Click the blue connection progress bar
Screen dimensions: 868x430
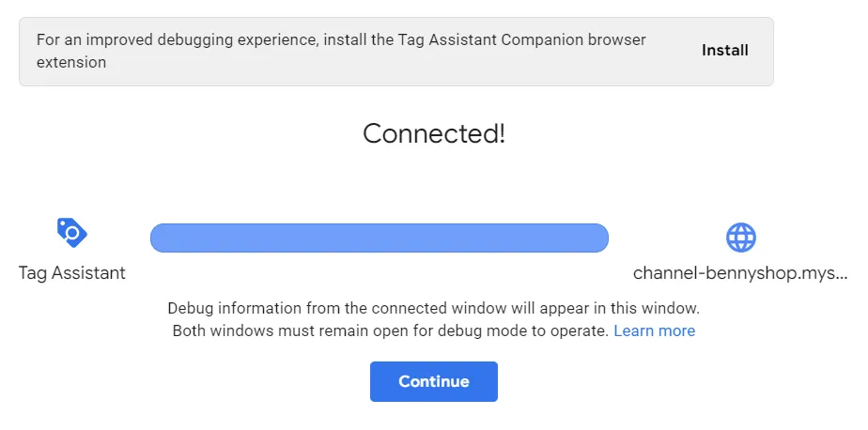tap(379, 238)
